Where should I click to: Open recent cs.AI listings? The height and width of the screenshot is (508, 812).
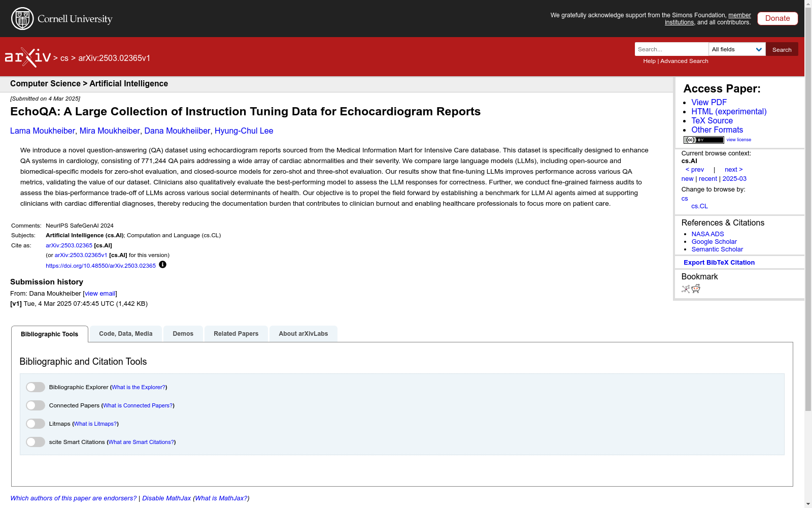click(708, 179)
